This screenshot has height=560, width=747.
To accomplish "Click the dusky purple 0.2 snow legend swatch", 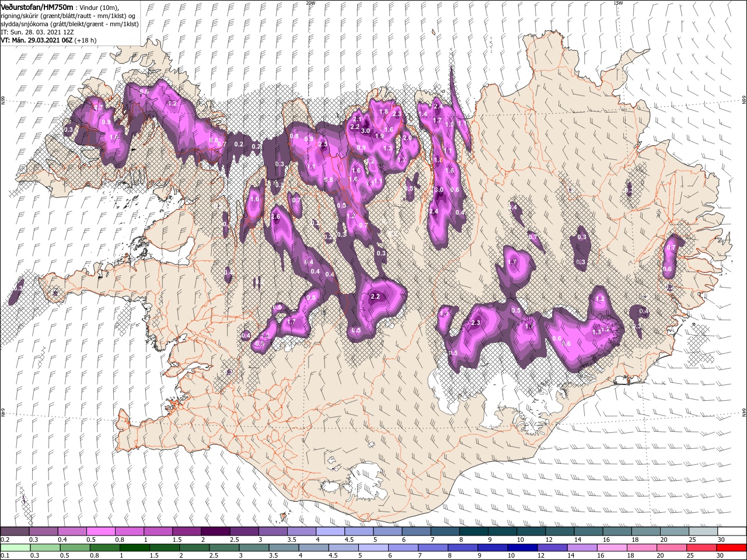I will tap(15, 531).
